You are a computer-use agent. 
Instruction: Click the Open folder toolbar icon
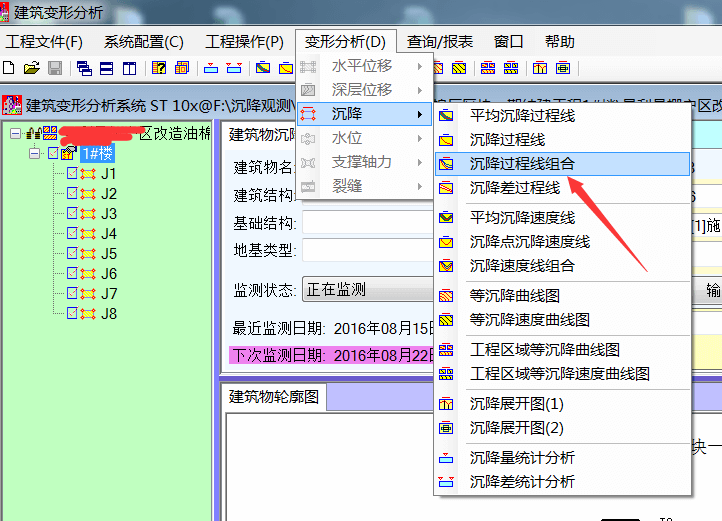(x=32, y=68)
